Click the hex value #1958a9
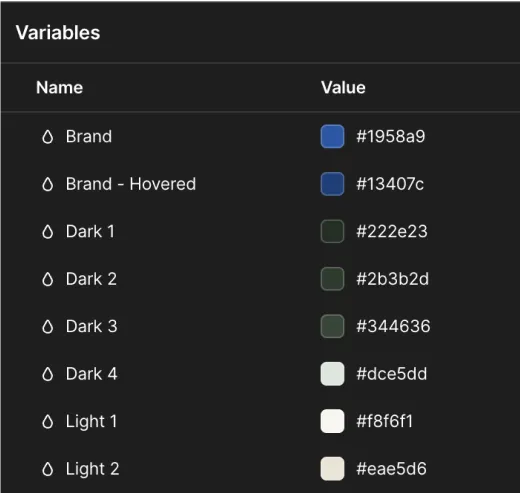Viewport: 520px width, 493px height. pos(391,136)
